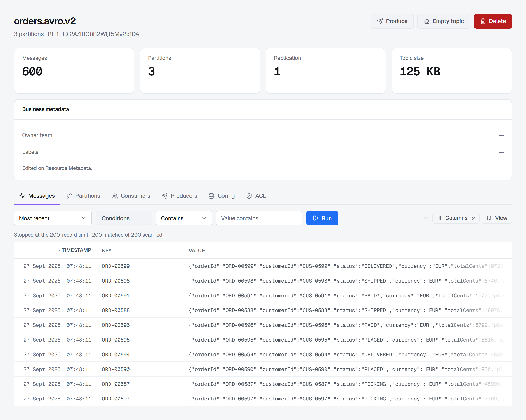Click the play icon in Run button
Screen dimensions: 526x420
click(x=315, y=218)
